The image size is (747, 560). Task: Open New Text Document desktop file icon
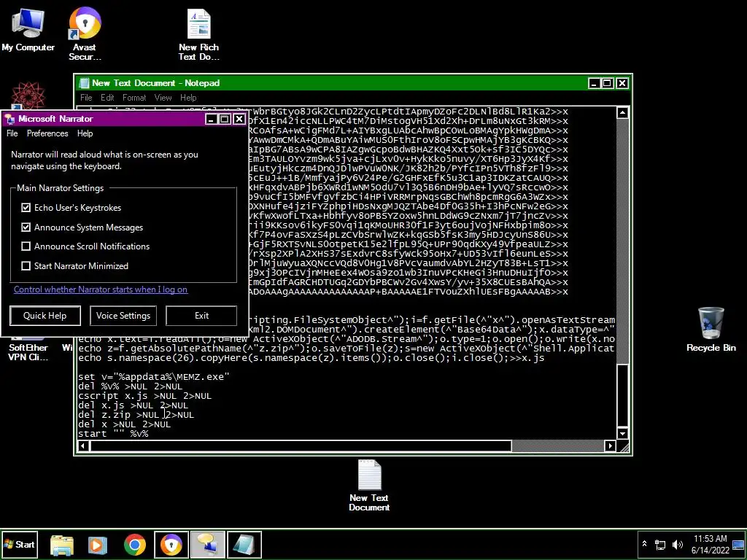[369, 485]
